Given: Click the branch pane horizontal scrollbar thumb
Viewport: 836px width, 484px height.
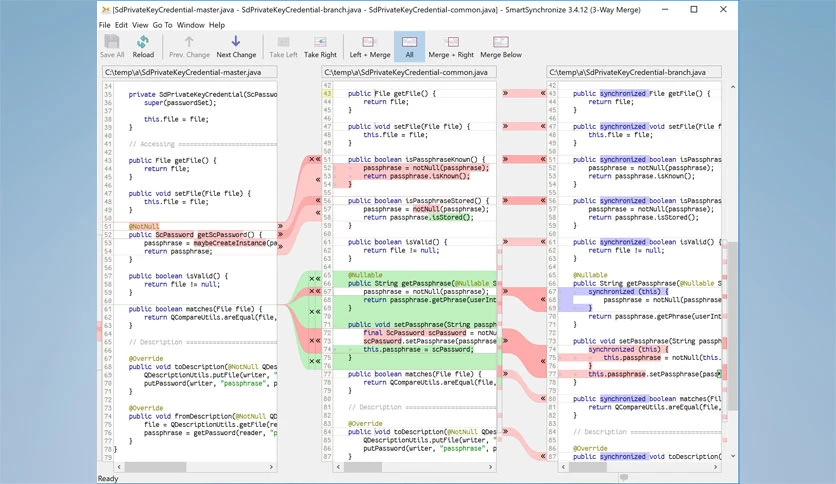Looking at the screenshot, I should 588,467.
